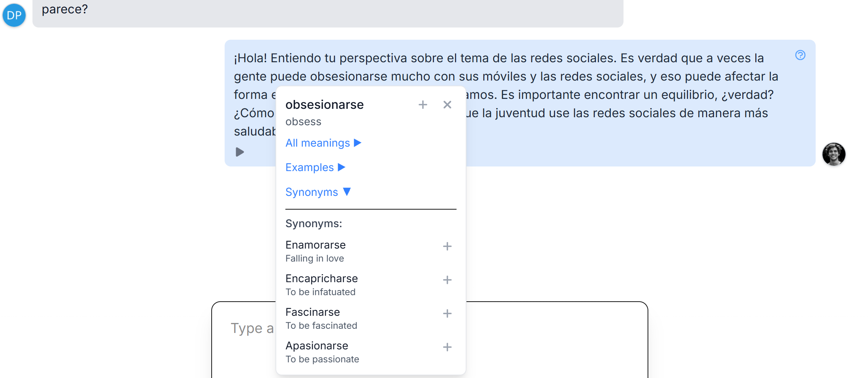Add Enamorarse synonym with plus icon

pos(447,246)
